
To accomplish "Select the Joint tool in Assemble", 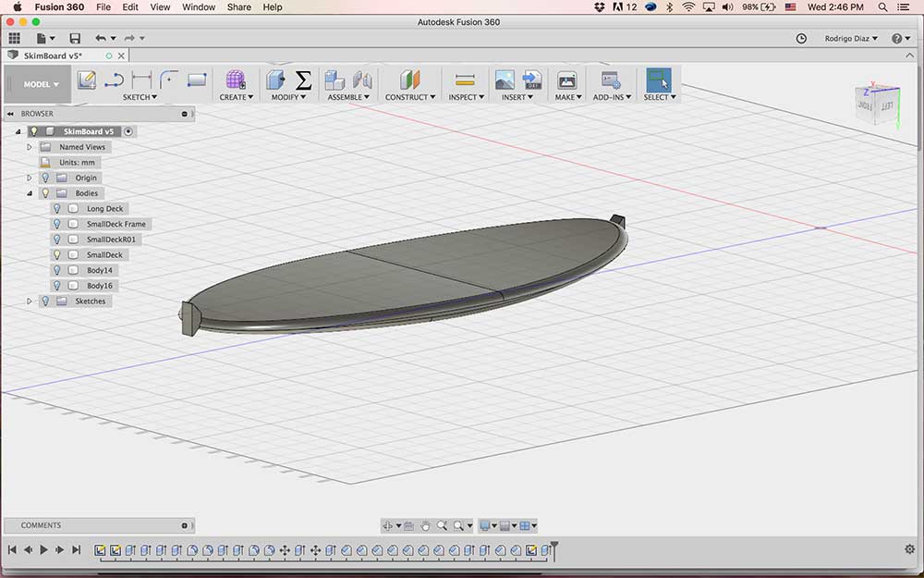I will [362, 80].
